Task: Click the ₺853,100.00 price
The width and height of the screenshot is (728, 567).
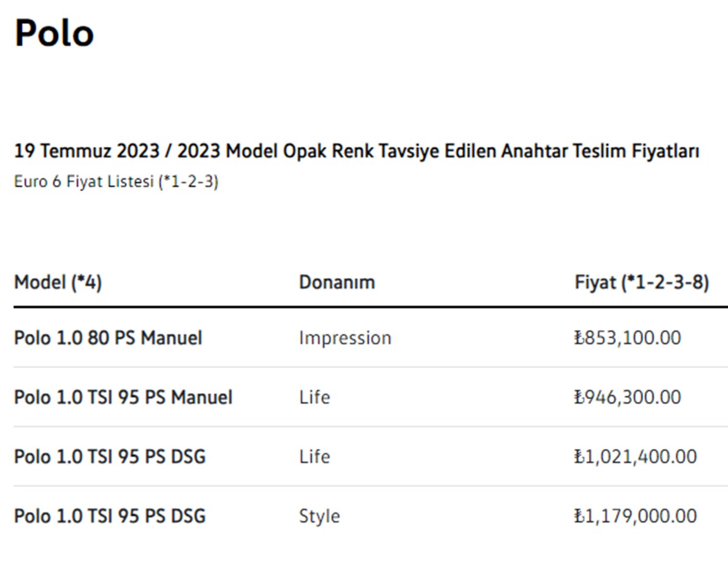Action: [x=627, y=338]
